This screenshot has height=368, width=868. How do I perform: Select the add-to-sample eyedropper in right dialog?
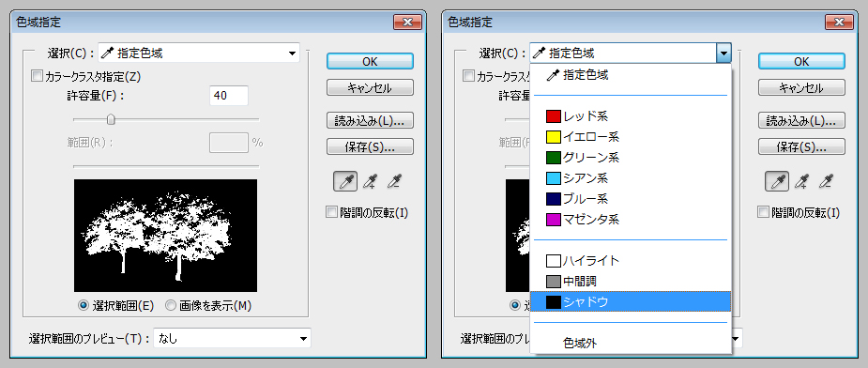(x=801, y=181)
